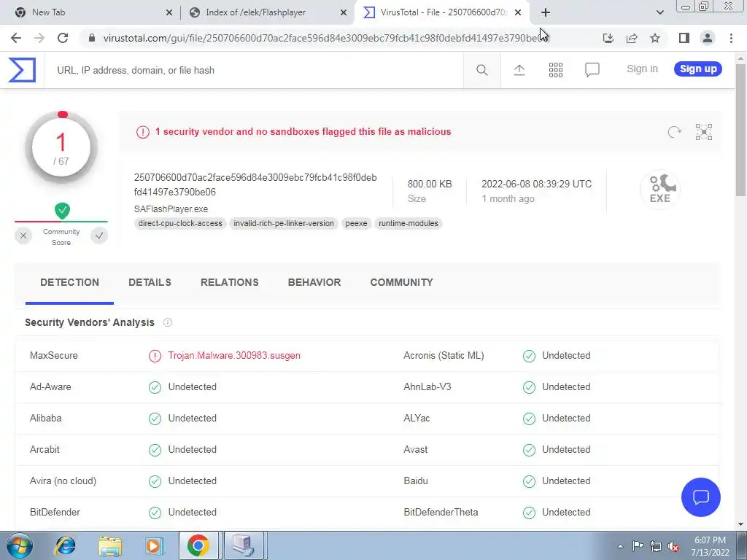Switch to Index of /elek/Flashplayer tab
The image size is (747, 560).
268,12
